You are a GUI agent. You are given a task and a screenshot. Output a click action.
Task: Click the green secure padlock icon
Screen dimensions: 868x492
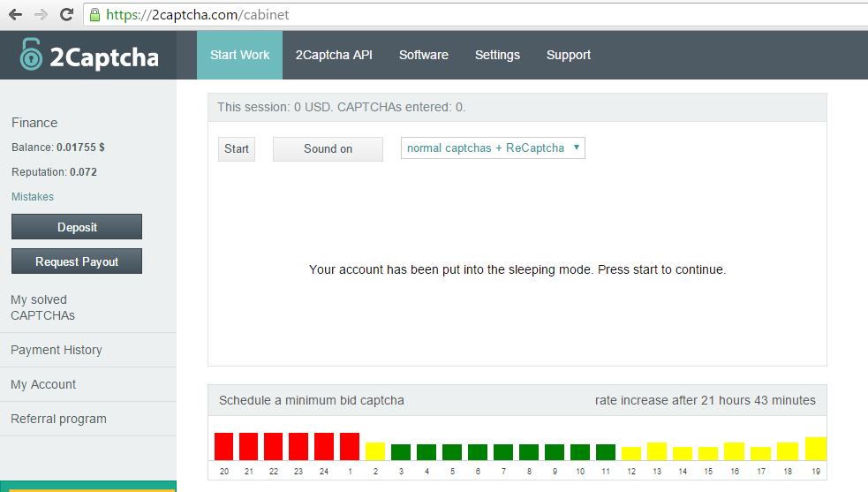[94, 15]
